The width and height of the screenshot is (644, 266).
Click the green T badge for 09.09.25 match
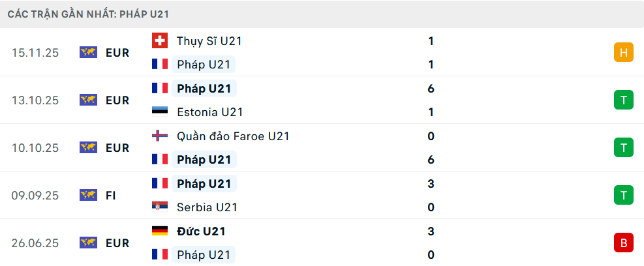(624, 196)
